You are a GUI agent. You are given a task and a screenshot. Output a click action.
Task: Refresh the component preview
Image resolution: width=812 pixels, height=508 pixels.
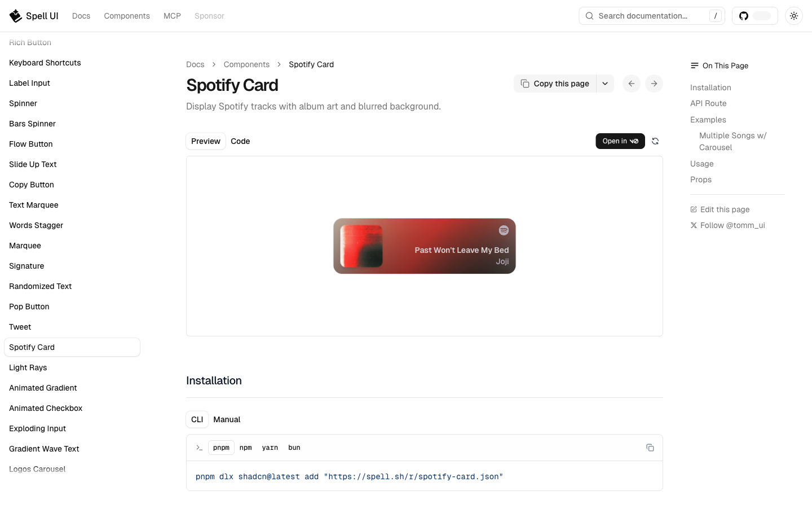click(655, 141)
